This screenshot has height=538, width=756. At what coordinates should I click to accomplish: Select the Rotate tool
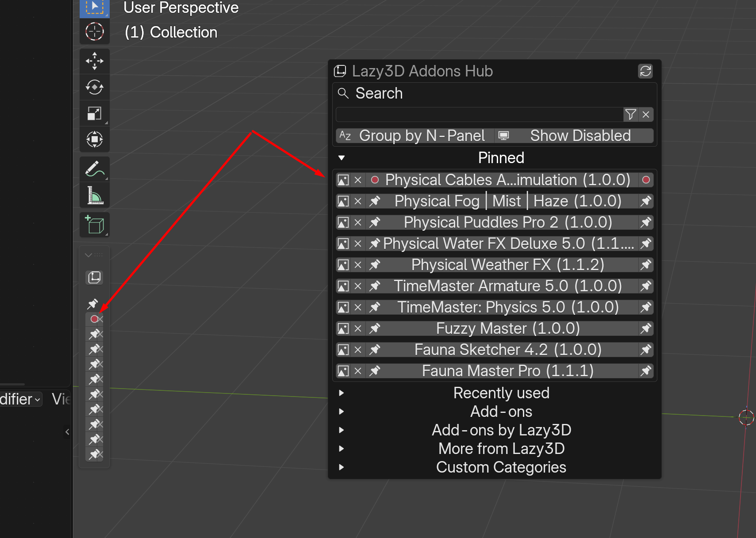click(x=94, y=87)
